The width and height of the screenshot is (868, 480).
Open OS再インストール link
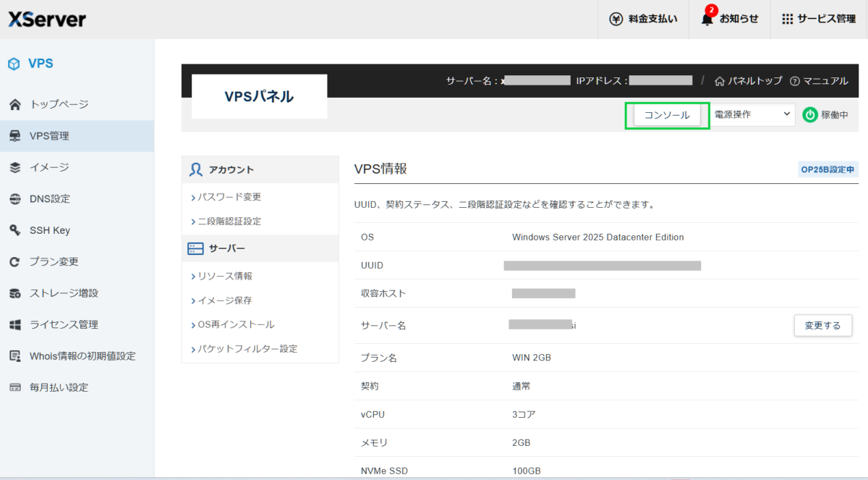point(236,324)
